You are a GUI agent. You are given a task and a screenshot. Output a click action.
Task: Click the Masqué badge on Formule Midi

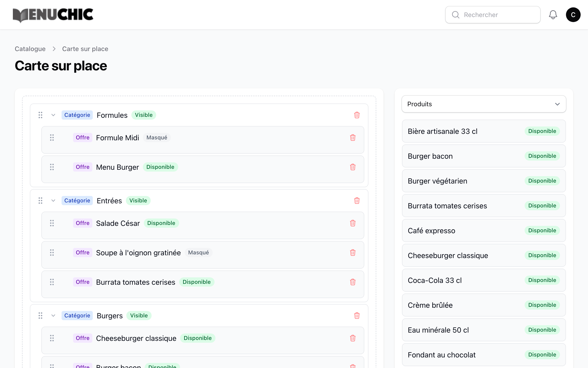(157, 138)
